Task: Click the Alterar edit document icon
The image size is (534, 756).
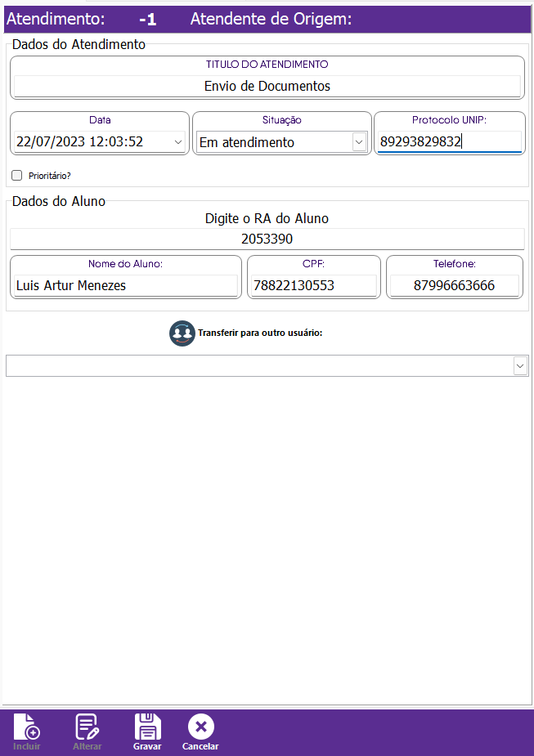Action: 87,727
